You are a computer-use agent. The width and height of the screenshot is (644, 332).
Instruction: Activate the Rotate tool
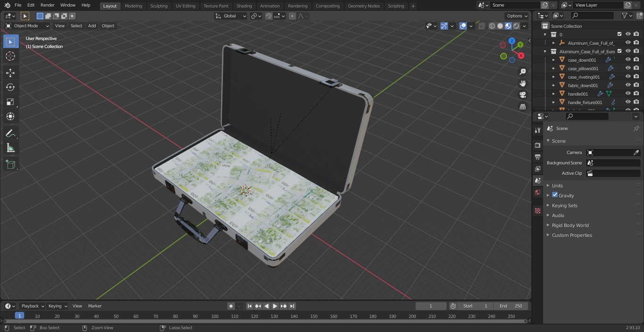[10, 87]
